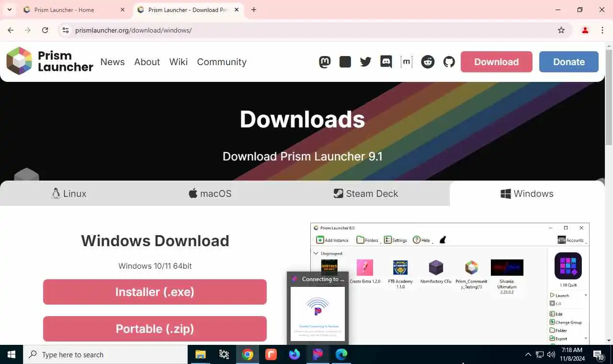This screenshot has height=364, width=613.
Task: Open the Wiki page
Action: (x=179, y=62)
